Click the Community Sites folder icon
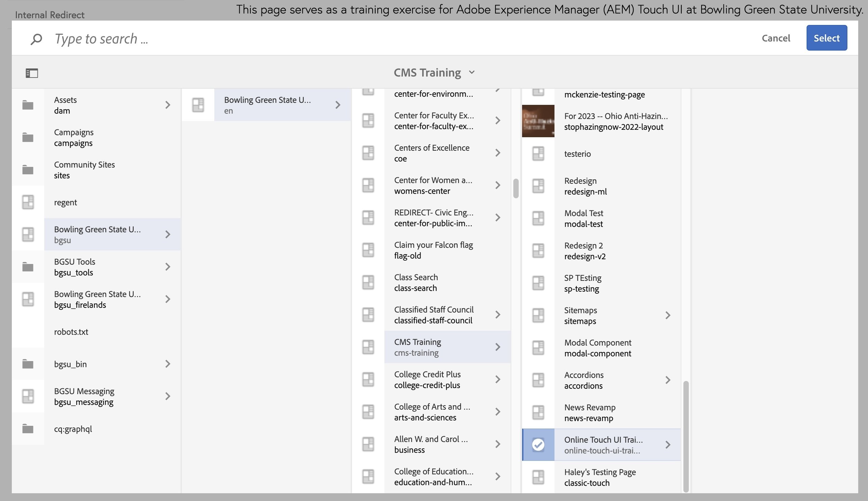Screen dimensions: 868x501 click(x=28, y=170)
